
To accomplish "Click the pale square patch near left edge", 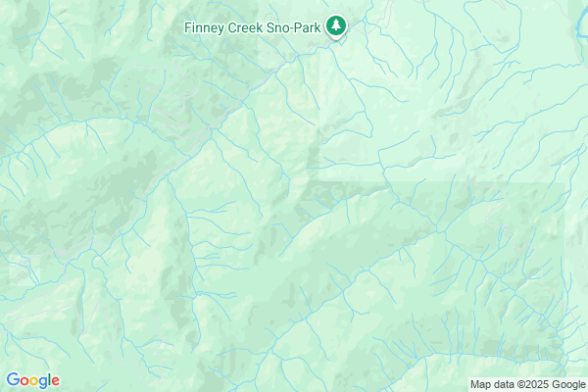I will pos(24,270).
